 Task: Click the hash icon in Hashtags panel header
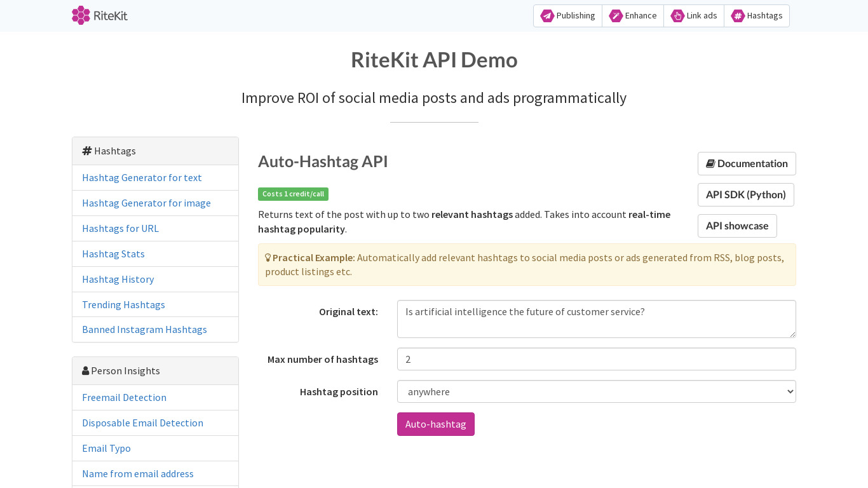point(87,151)
